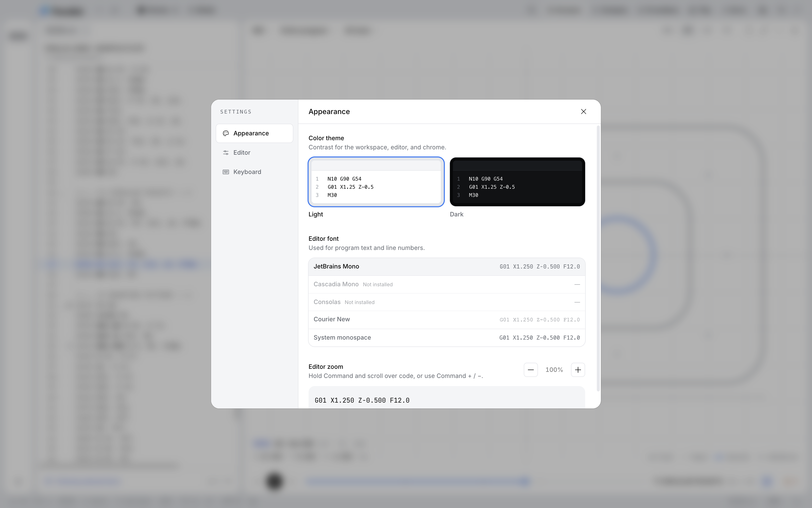This screenshot has height=508, width=812.
Task: Click the Color theme heading
Action: (x=326, y=138)
